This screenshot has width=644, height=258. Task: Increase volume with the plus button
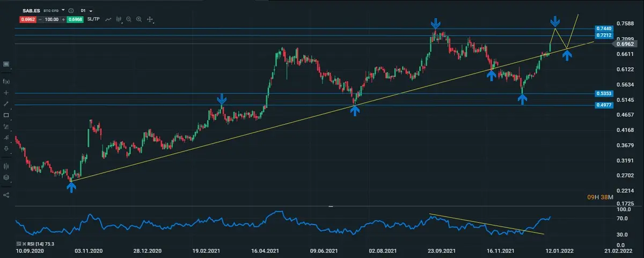click(64, 19)
